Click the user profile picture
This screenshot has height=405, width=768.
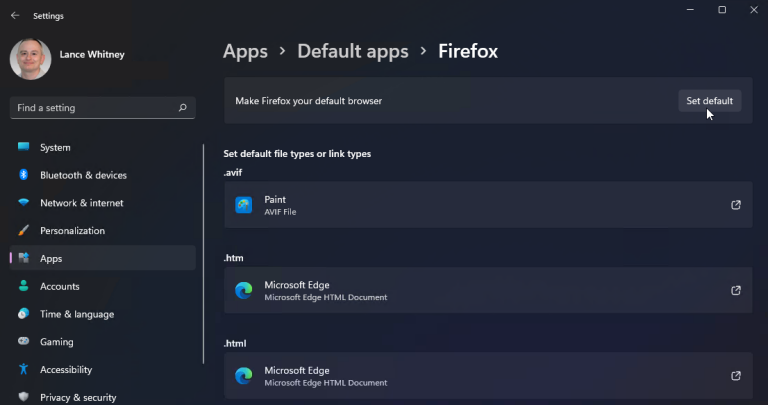click(30, 59)
